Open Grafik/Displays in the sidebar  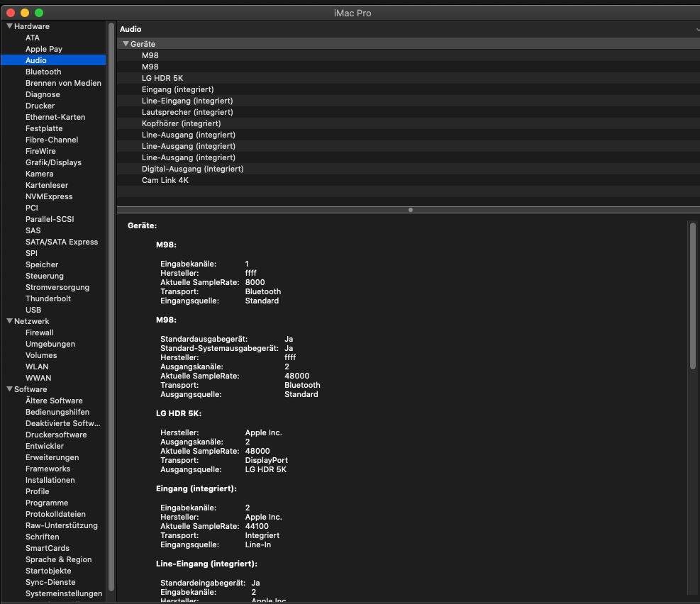point(53,162)
